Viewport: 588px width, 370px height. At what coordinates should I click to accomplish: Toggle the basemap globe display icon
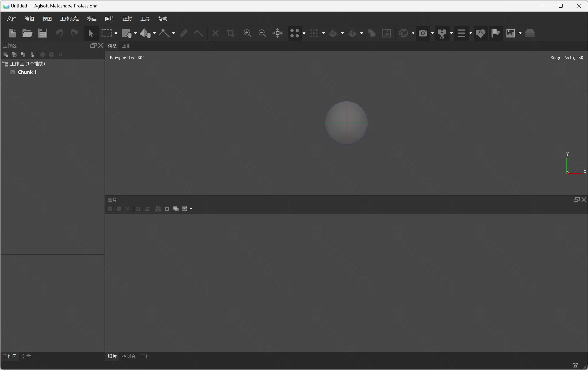(x=403, y=33)
